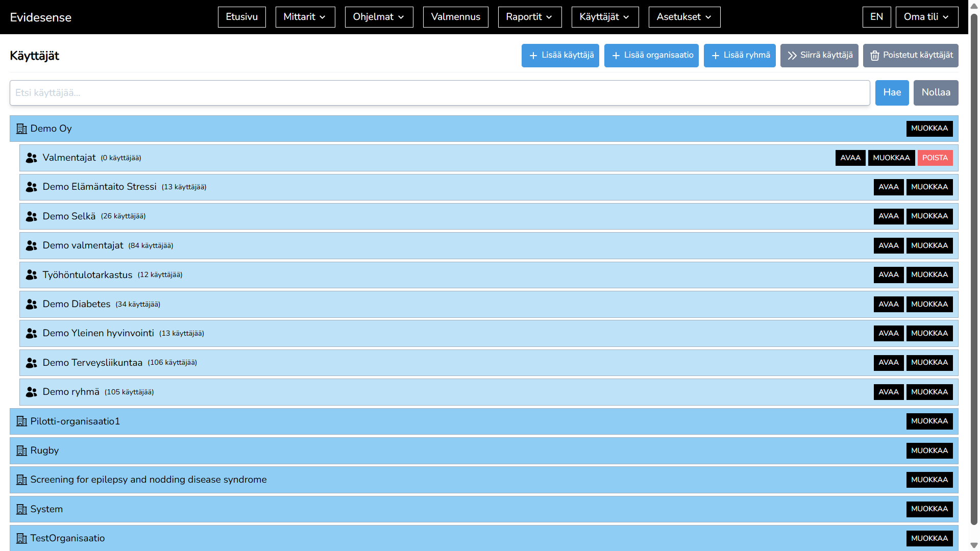Click the group icon beside Valmentajat
980x551 pixels.
(32, 158)
